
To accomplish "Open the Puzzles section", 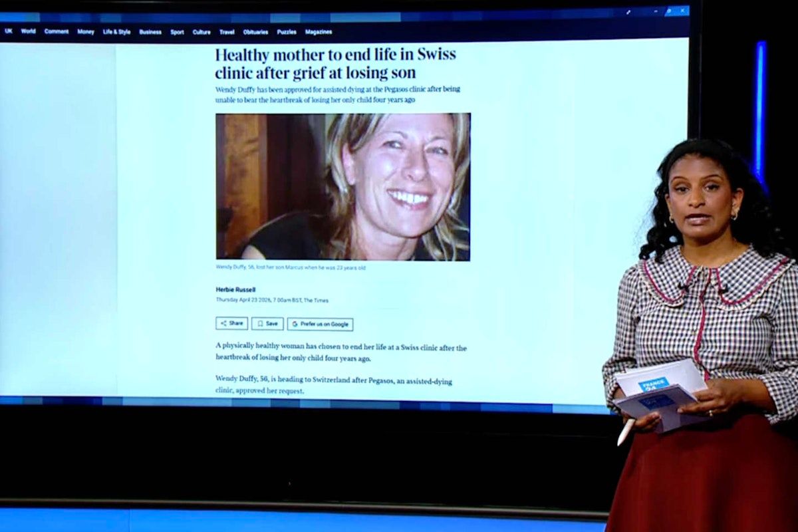I will [x=287, y=32].
